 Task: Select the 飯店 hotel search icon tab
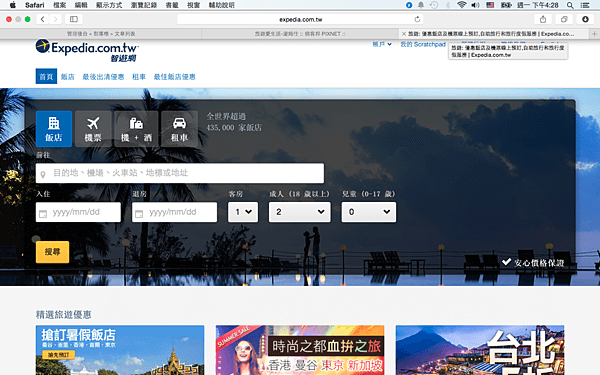click(54, 129)
